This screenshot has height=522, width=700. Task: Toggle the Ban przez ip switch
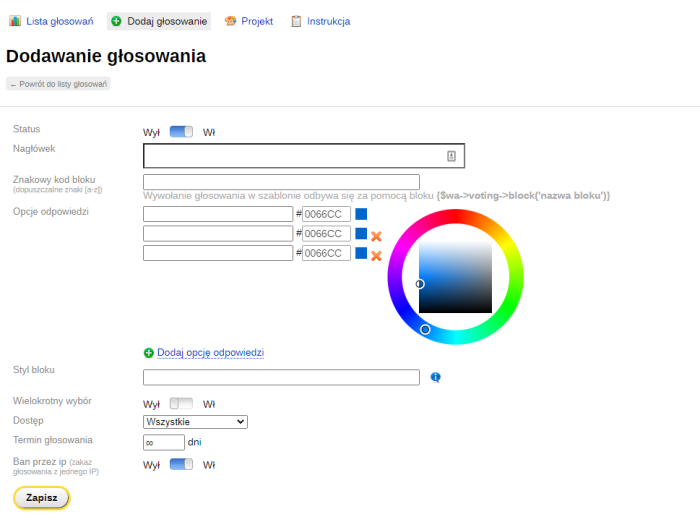[x=181, y=464]
